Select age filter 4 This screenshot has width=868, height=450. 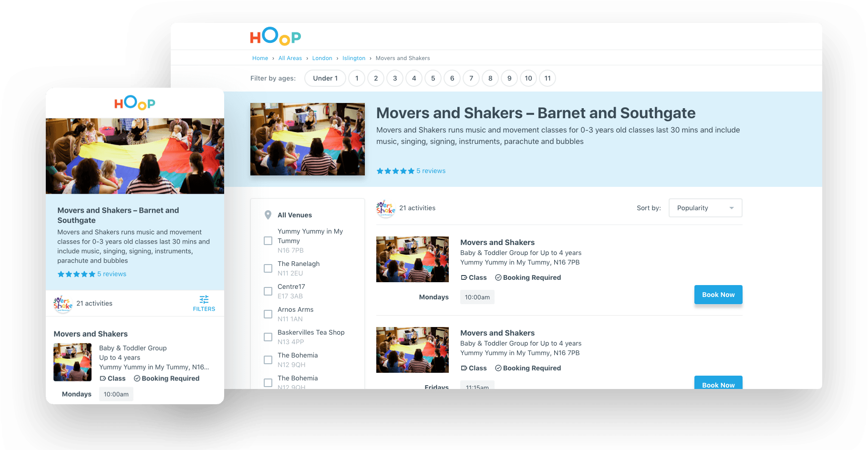414,78
